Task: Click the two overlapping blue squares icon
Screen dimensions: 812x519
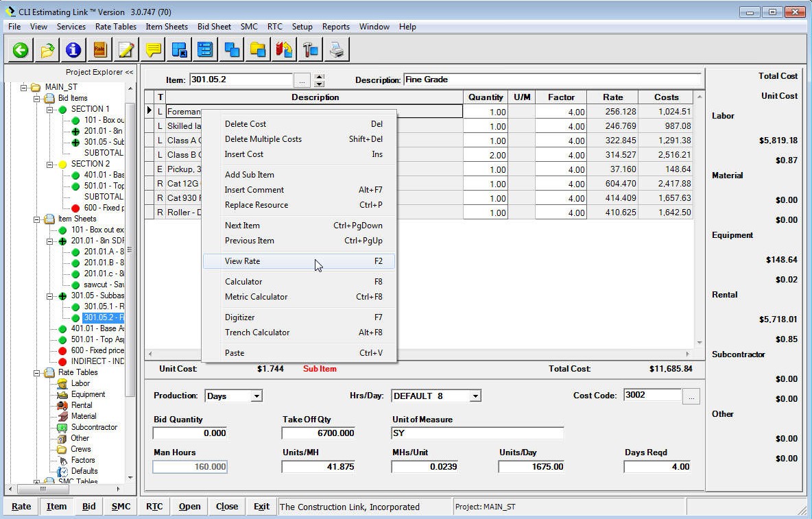Action: 232,49
